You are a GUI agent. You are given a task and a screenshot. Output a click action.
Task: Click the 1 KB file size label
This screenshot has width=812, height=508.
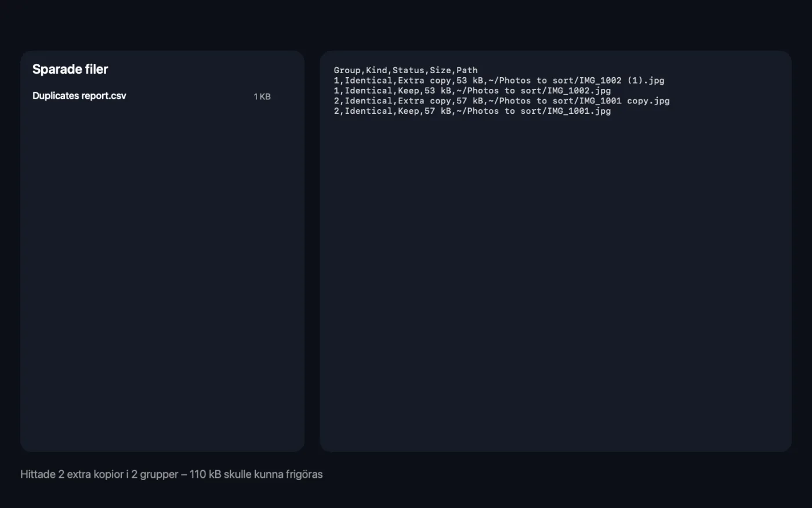point(262,96)
